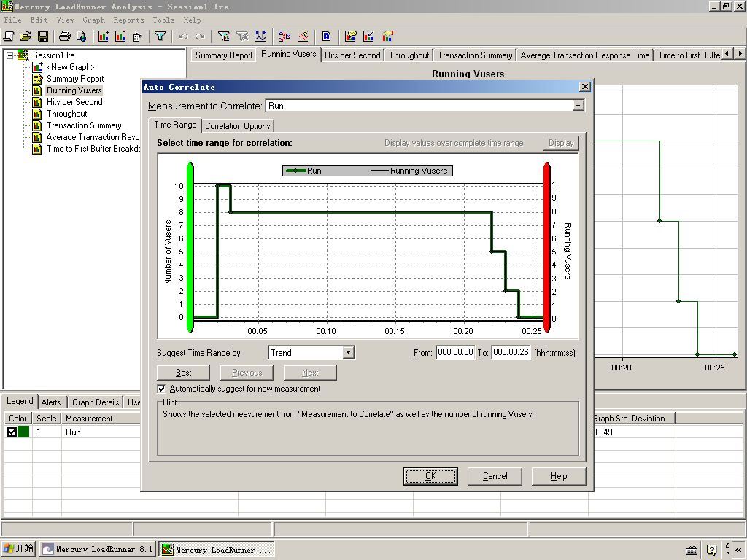Screen dimensions: 747x560
Task: Click the New Graph tree icon
Action: click(37, 67)
